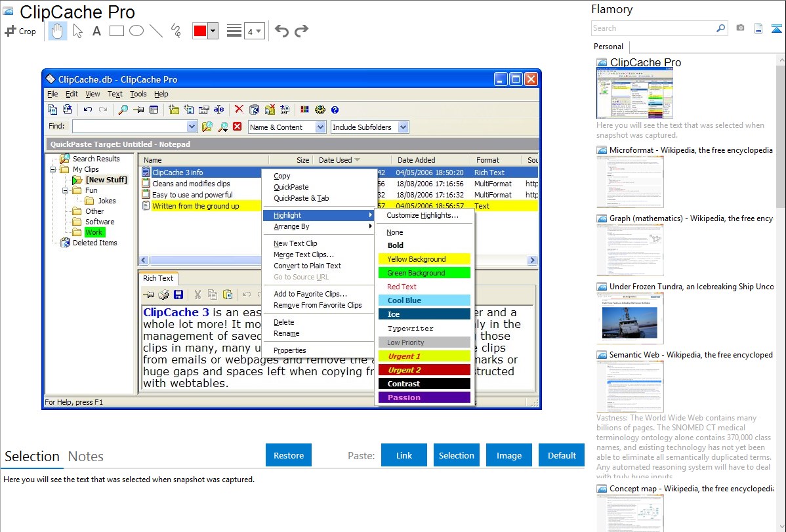Switch to the Notes tab
Viewport: 786px width, 532px height.
[x=86, y=457]
